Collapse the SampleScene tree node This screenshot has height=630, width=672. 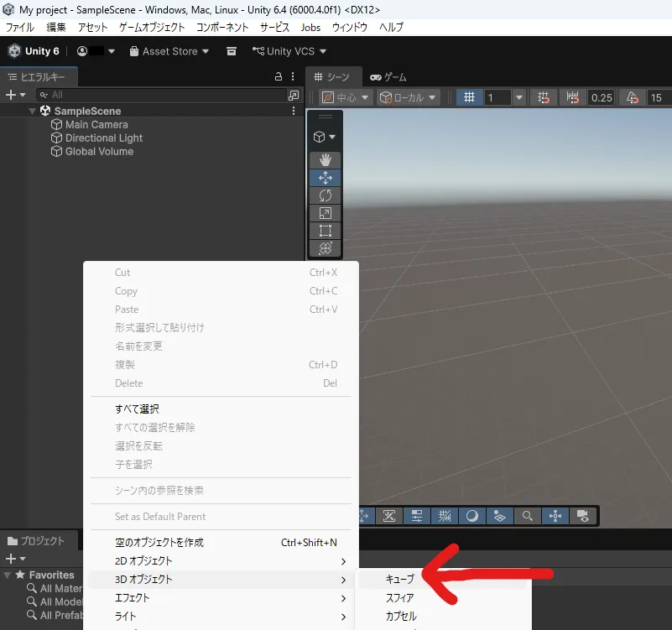[x=33, y=111]
